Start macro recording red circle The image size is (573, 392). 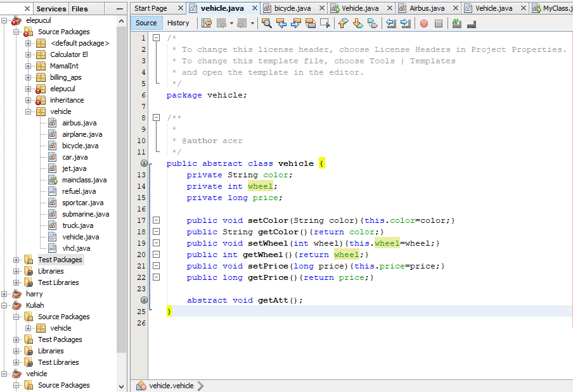424,23
